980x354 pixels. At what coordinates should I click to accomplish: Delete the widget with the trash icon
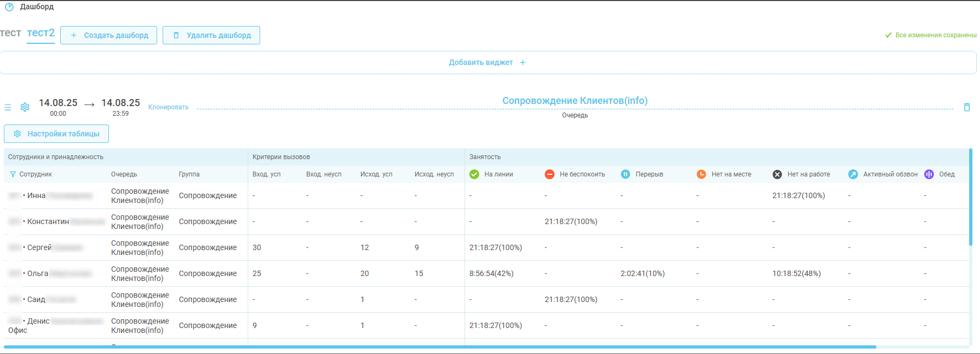pyautogui.click(x=966, y=107)
